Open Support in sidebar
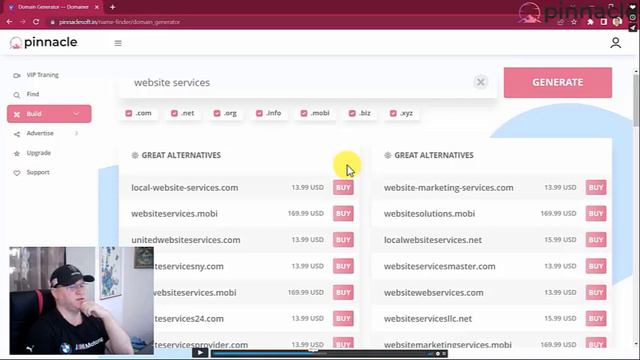The image size is (640, 360). pos(38,172)
